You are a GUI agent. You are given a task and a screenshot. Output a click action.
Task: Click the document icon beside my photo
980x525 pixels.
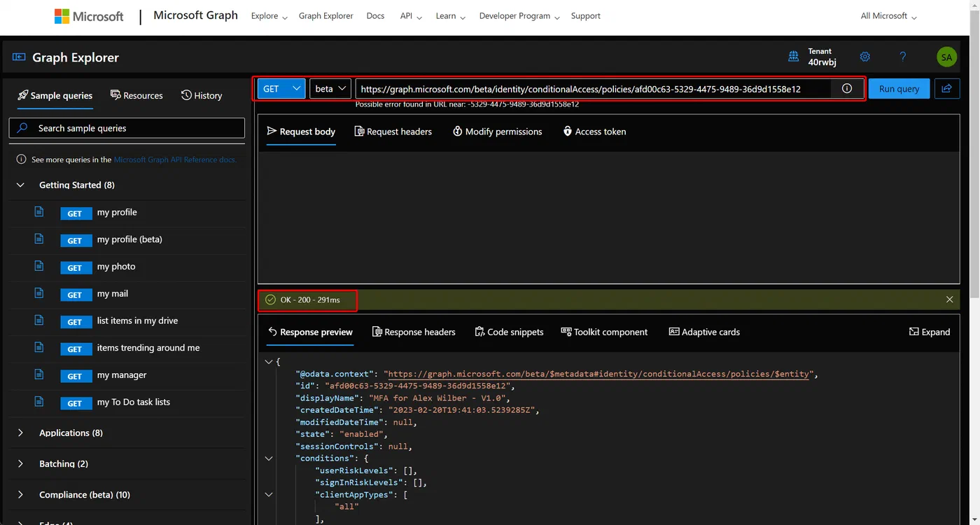[39, 266]
